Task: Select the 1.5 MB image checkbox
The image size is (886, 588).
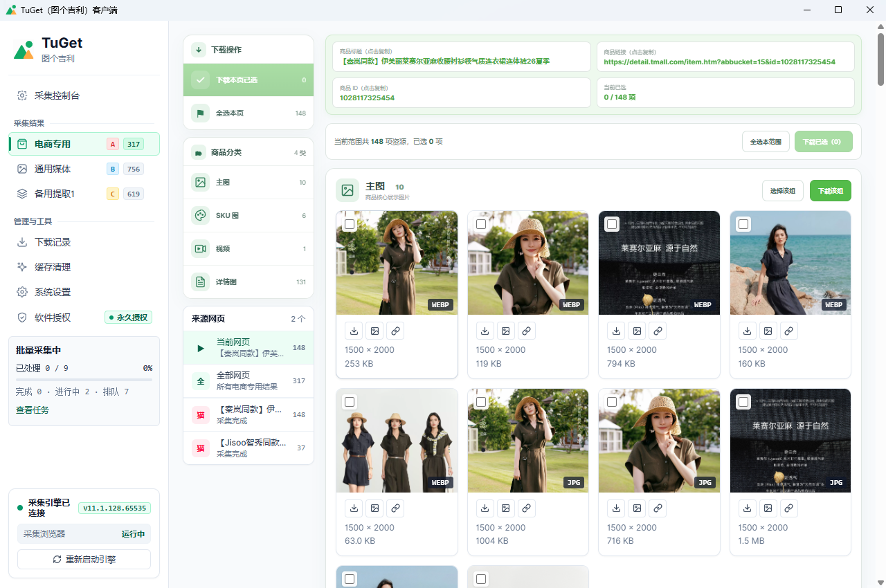Action: coord(743,402)
